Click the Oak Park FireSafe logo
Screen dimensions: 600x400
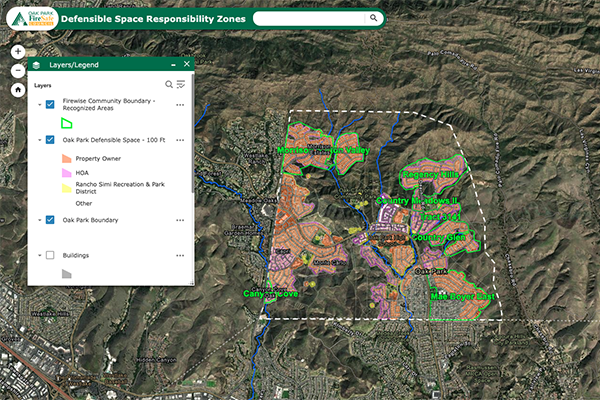tap(26, 17)
